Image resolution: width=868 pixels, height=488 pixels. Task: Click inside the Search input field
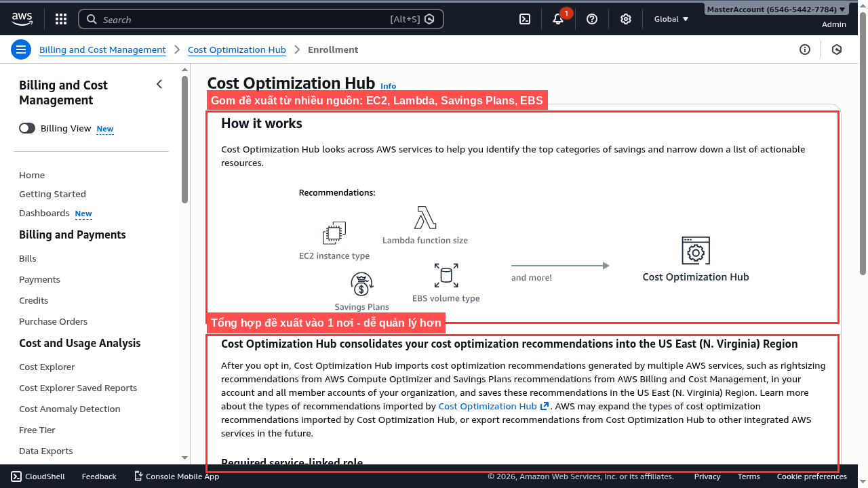tap(258, 19)
